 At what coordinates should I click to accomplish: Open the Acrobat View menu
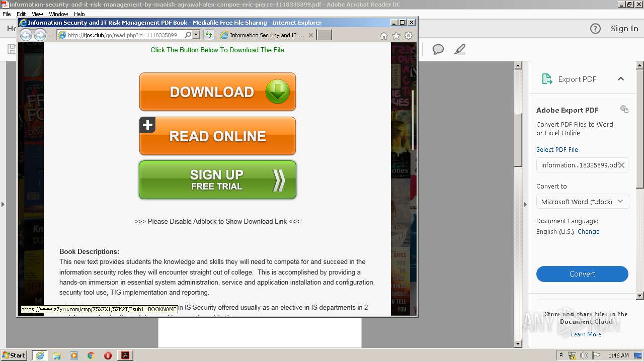click(x=37, y=14)
